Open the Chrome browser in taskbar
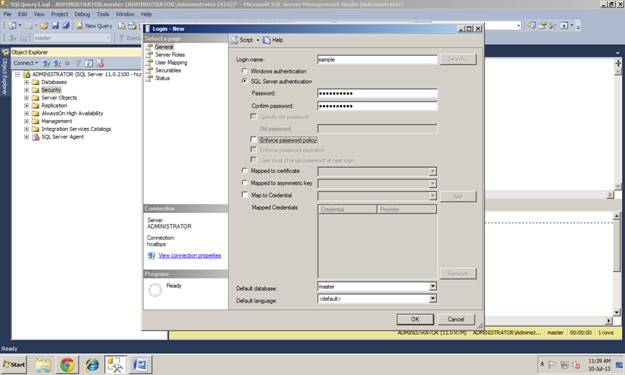Screen dimensions: 625x375 point(67,365)
